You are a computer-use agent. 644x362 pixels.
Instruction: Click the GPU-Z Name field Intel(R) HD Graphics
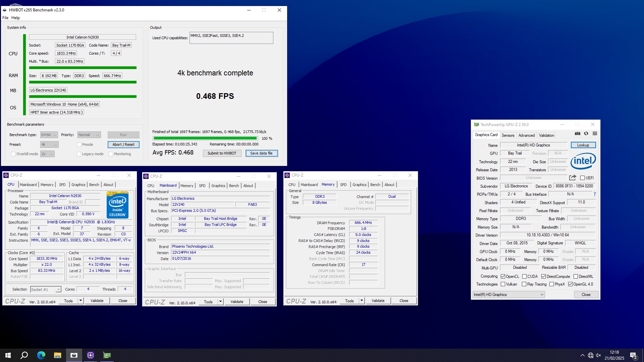(x=533, y=145)
